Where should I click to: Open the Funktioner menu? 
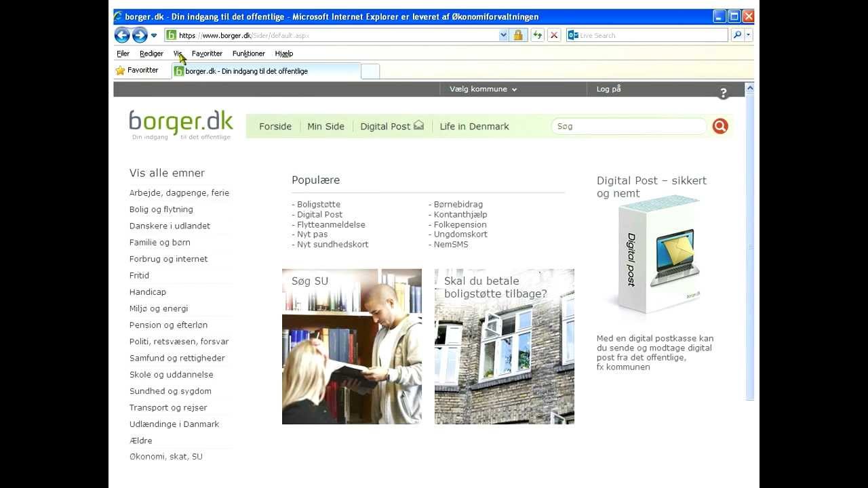click(x=249, y=54)
